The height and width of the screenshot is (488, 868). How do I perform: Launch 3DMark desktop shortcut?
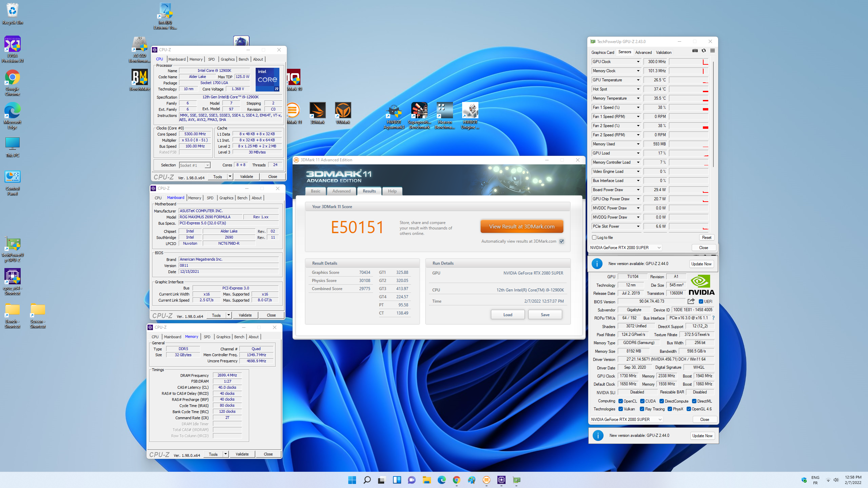[318, 113]
